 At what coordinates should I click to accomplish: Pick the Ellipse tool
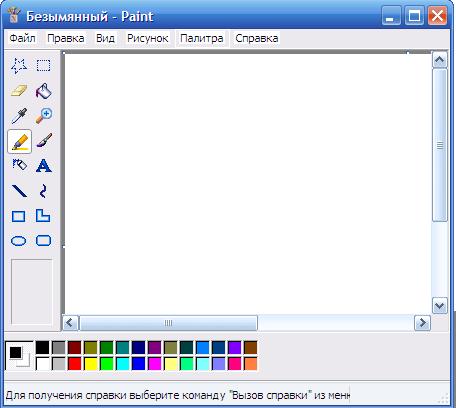(19, 241)
